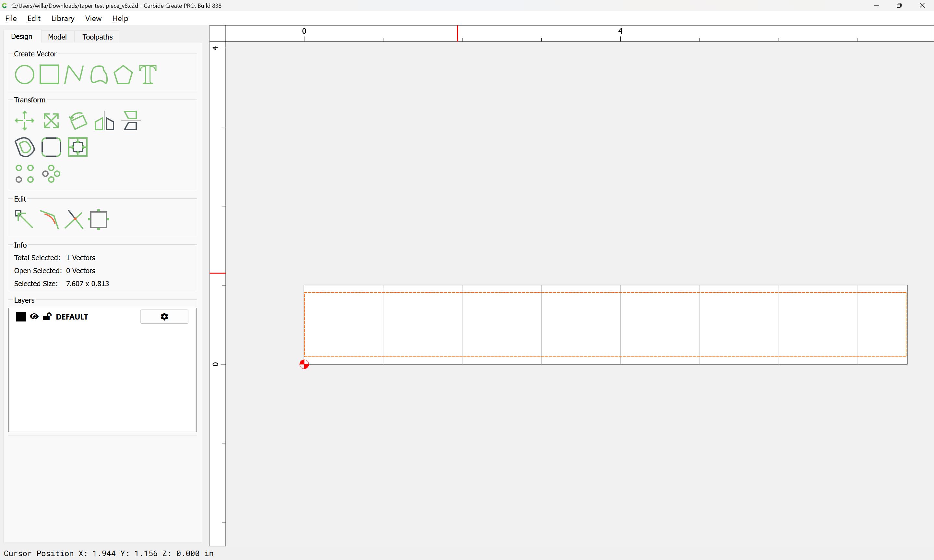Screen dimensions: 934x560
Task: Toggle lock on DEFAULT layer
Action: click(47, 317)
